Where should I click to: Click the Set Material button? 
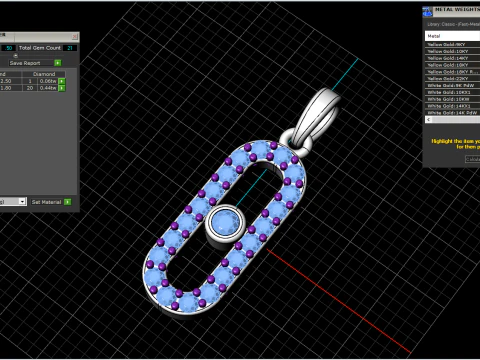(46, 202)
